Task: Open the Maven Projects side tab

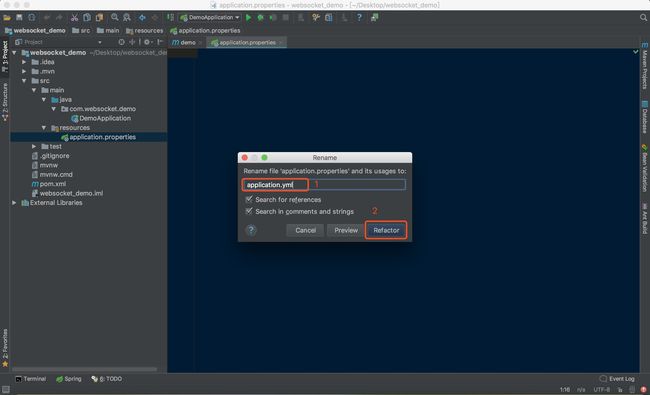Action: (645, 66)
